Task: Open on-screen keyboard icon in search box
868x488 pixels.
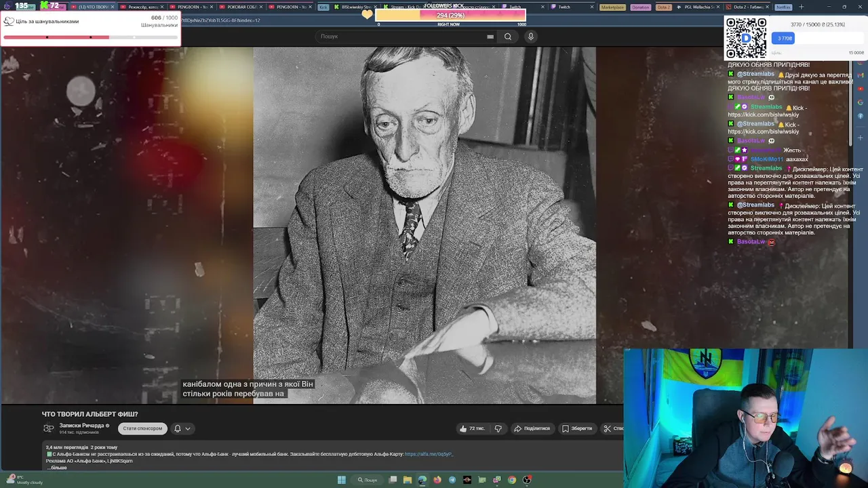Action: (490, 37)
